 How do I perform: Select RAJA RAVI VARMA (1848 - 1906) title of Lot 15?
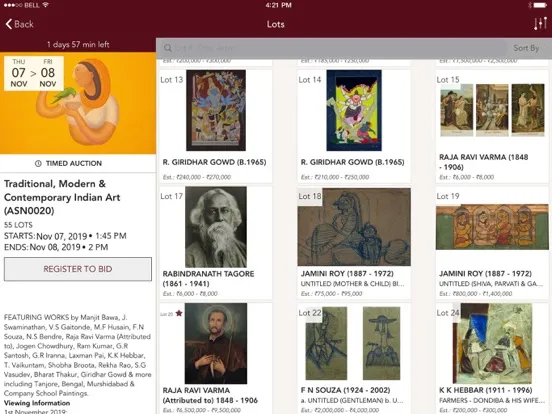(x=484, y=162)
